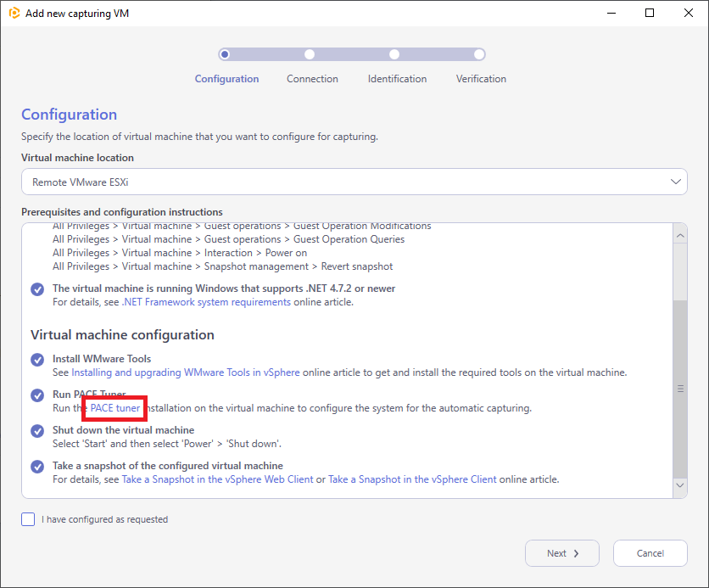Click the Cancel button

pyautogui.click(x=650, y=553)
